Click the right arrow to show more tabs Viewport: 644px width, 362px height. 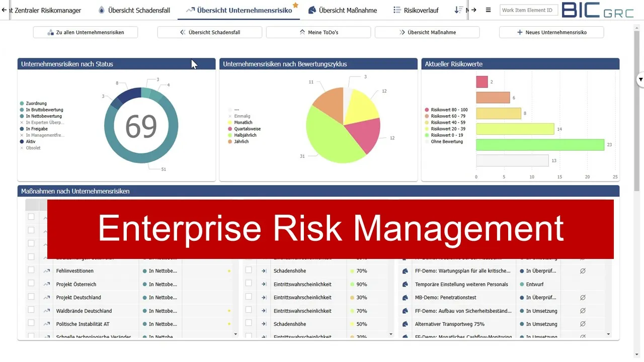tap(473, 10)
